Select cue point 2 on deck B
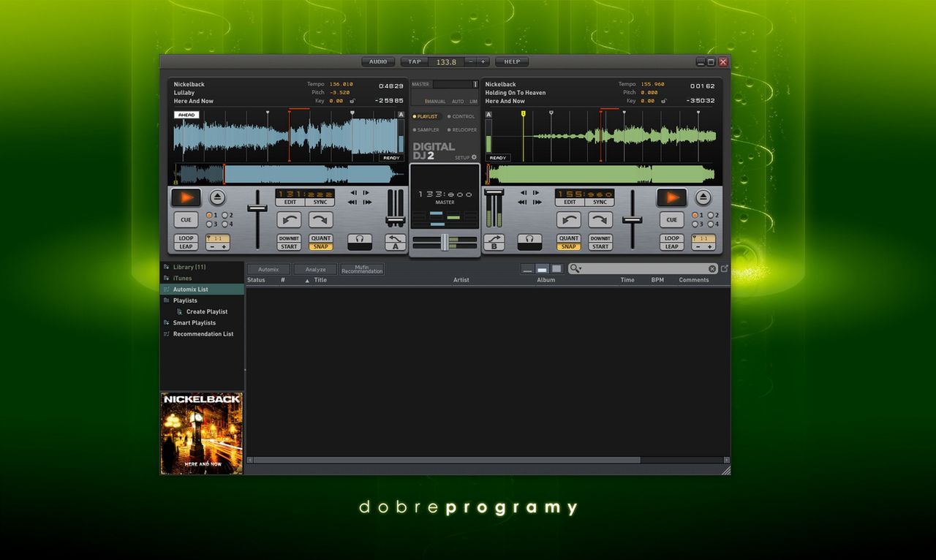936x560 pixels. [709, 216]
